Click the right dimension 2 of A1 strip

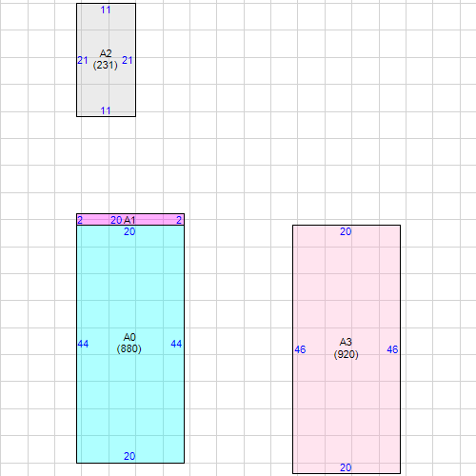[179, 220]
